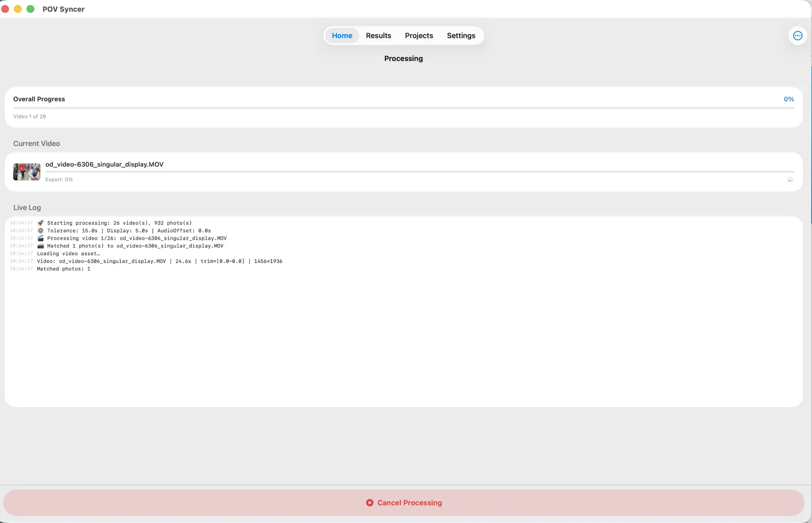Click the gear icon on Tolerance line
Screen dimensions: 812x523
pos(41,230)
